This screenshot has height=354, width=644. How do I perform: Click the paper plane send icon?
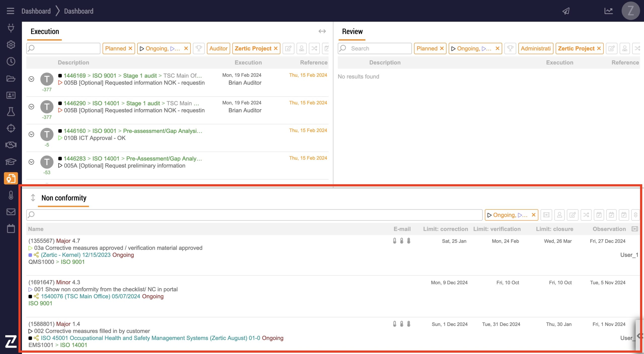(x=566, y=11)
